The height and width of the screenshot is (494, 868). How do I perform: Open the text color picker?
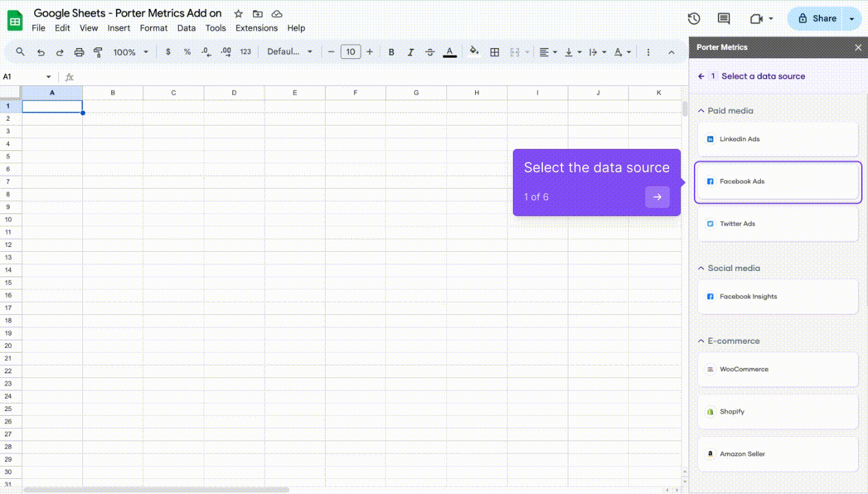point(449,52)
